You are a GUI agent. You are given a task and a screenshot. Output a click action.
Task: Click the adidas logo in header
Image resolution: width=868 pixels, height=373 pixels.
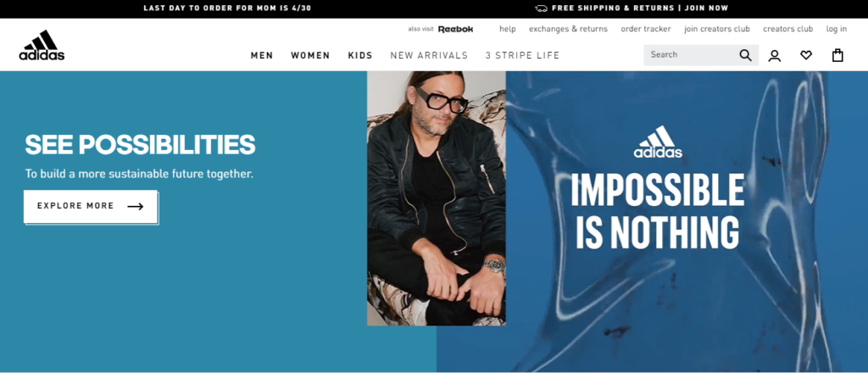42,46
